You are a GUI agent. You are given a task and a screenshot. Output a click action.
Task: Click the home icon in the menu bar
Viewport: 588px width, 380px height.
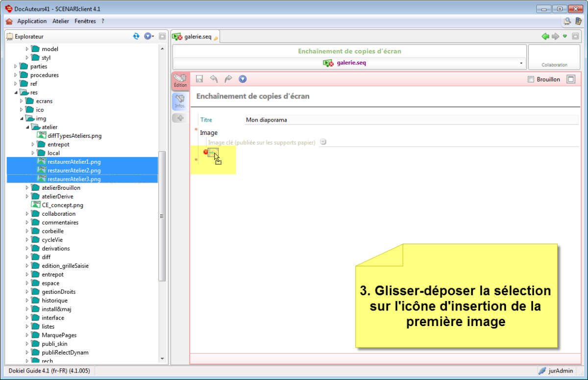point(9,21)
